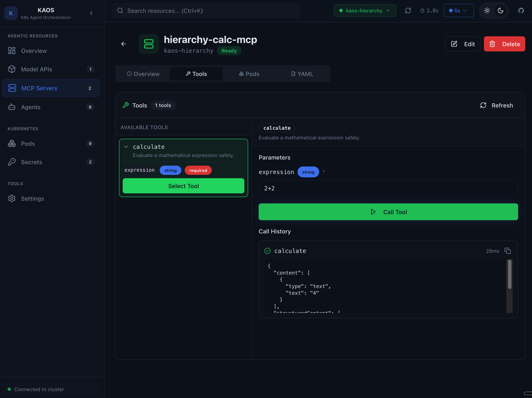Click the red Delete button

pyautogui.click(x=504, y=44)
